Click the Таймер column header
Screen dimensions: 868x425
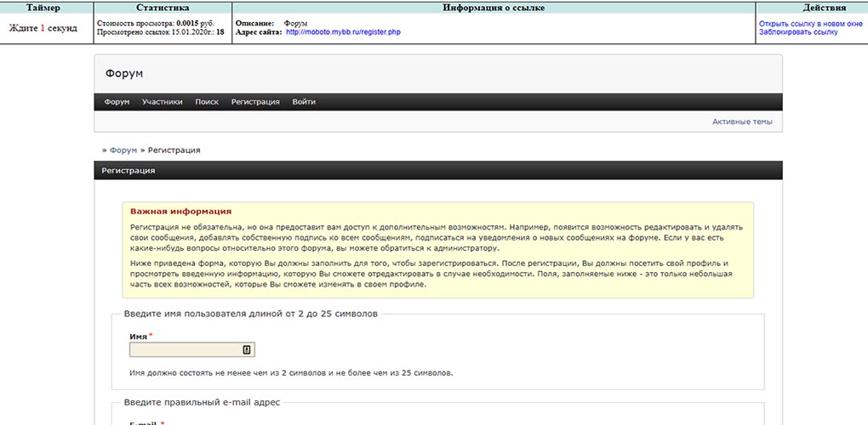43,8
